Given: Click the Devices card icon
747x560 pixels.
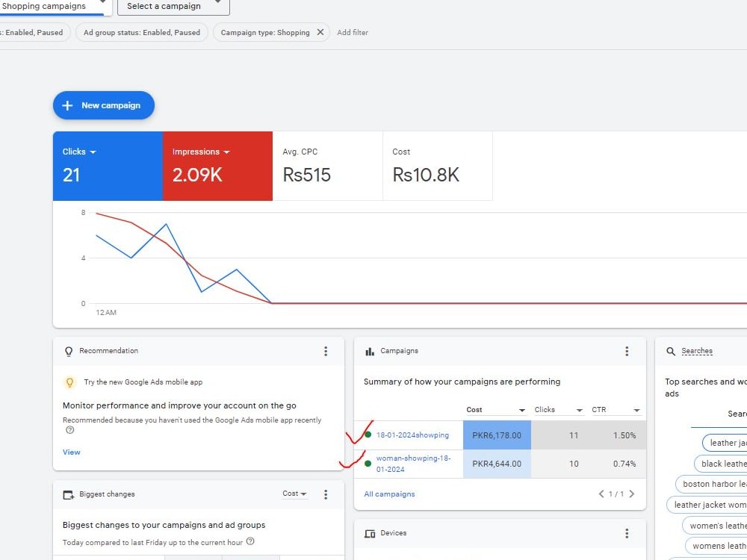Looking at the screenshot, I should 370,533.
